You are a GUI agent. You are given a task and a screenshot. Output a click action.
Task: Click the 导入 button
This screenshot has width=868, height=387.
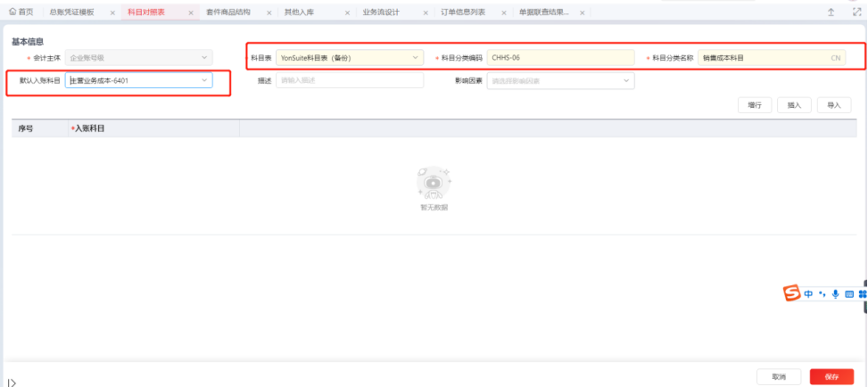(834, 105)
